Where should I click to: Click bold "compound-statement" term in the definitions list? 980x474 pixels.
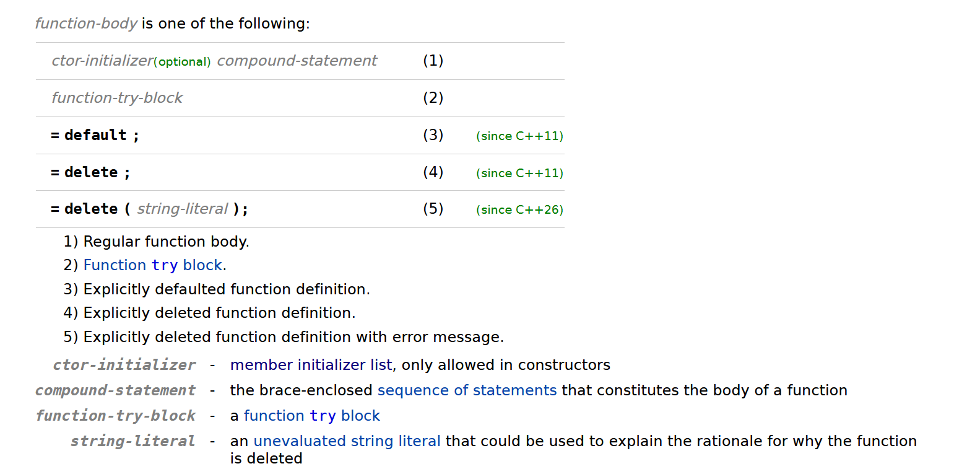click(115, 390)
